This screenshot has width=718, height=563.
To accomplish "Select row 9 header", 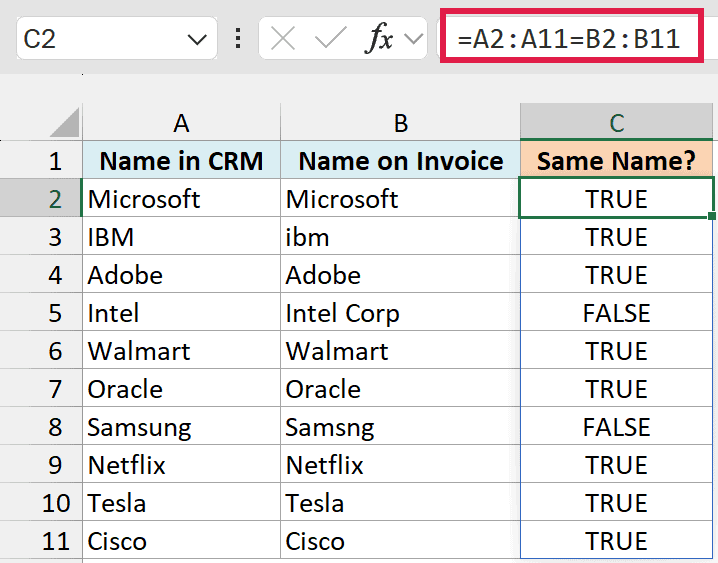I will [41, 465].
